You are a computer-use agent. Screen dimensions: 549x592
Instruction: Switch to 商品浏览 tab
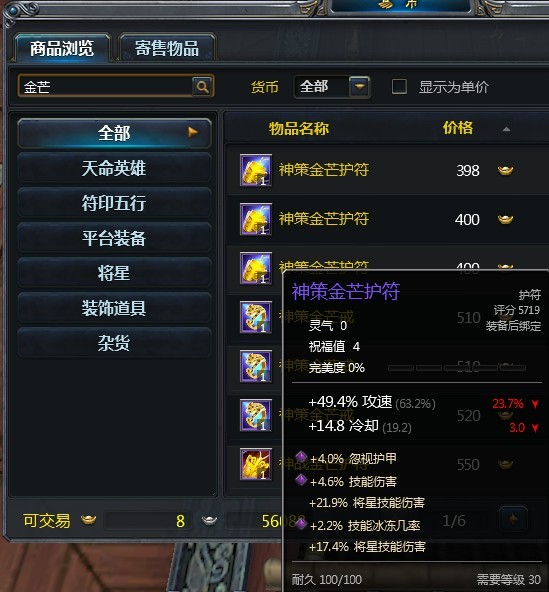(x=62, y=48)
